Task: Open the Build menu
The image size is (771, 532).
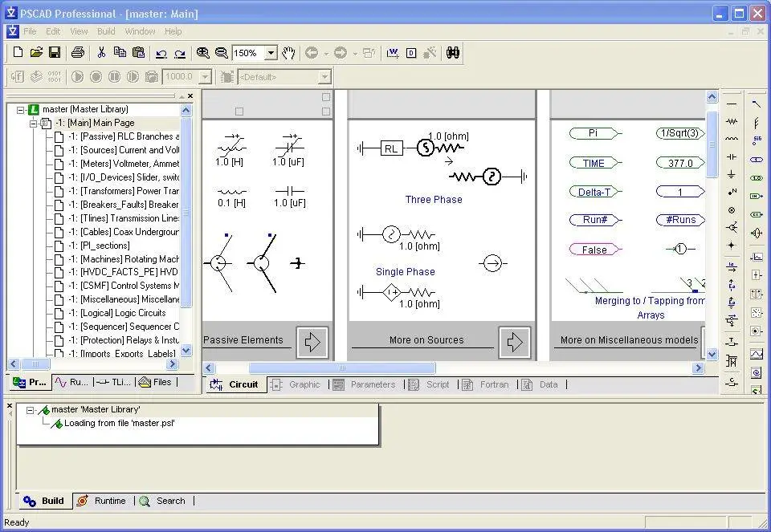Action: pos(106,31)
